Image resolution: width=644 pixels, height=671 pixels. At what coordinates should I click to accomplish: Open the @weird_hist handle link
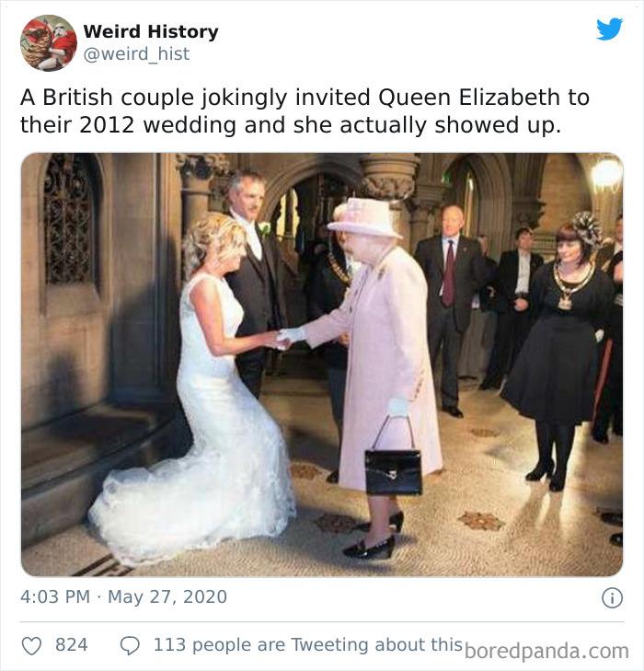pyautogui.click(x=136, y=54)
